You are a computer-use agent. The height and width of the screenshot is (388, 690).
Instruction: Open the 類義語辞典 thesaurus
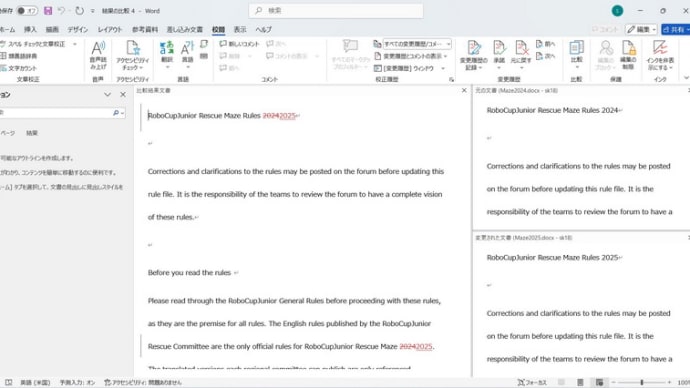click(19, 56)
